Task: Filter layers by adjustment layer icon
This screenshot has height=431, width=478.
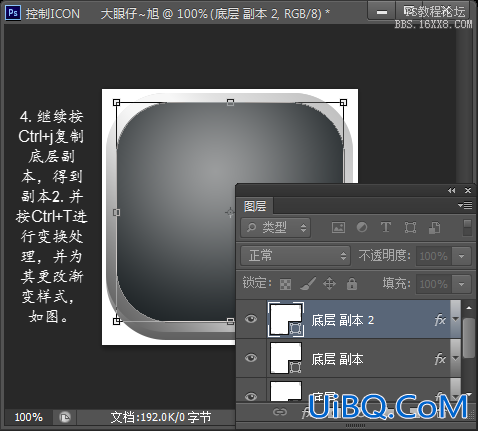Action: [362, 228]
